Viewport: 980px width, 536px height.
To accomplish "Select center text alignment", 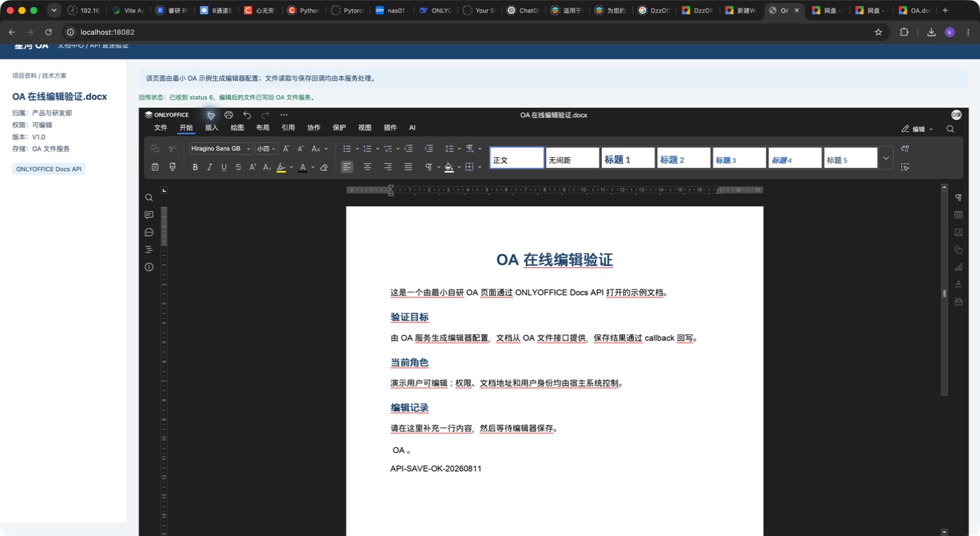I will (x=368, y=167).
